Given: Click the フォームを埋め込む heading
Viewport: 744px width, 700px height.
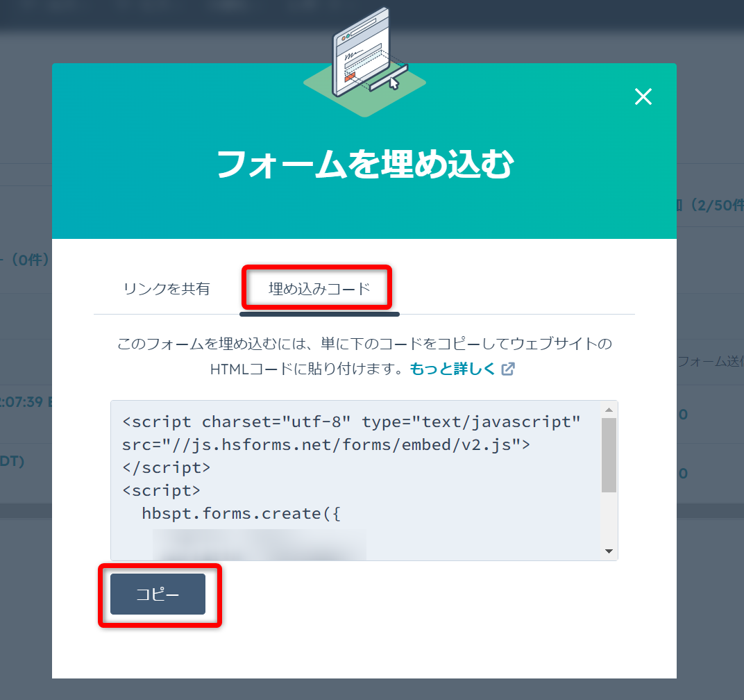Looking at the screenshot, I should click(365, 165).
